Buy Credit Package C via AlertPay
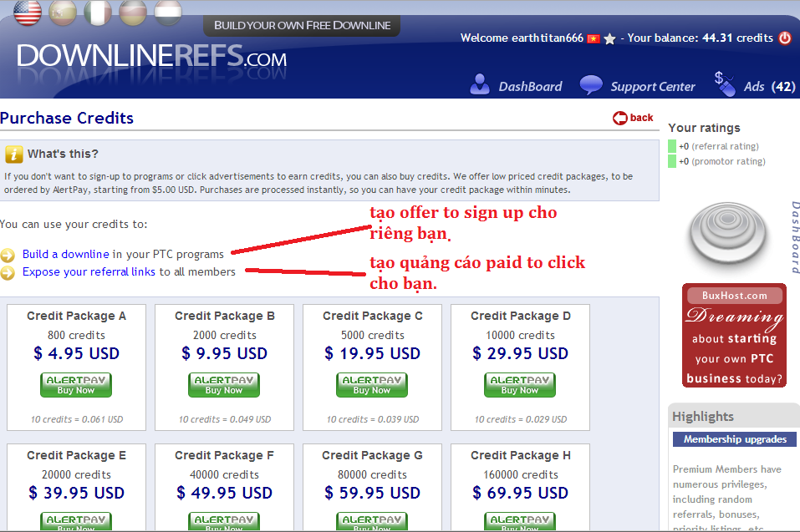Viewport: 800px width, 532px height. (372, 385)
